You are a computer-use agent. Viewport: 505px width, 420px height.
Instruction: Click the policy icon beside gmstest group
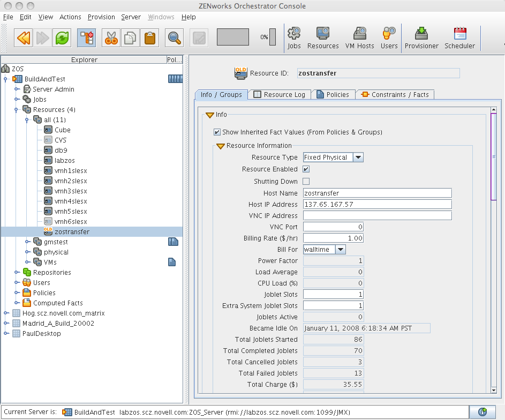pyautogui.click(x=173, y=242)
